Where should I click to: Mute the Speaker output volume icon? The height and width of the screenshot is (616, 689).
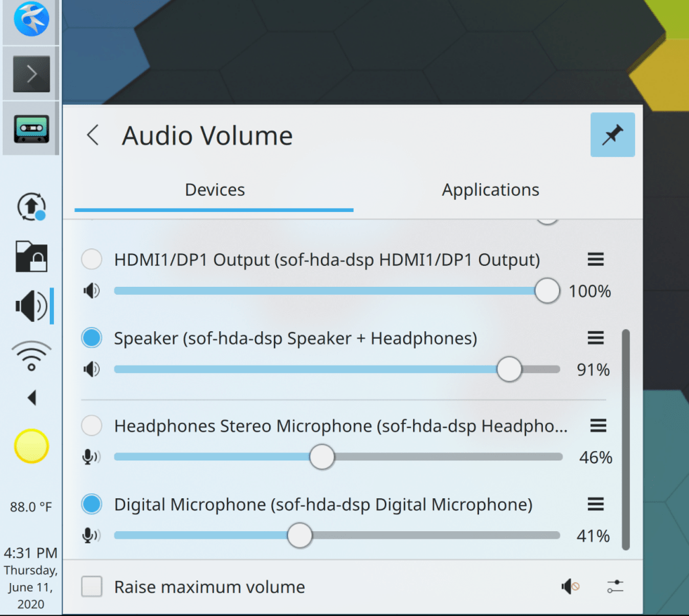tap(91, 369)
